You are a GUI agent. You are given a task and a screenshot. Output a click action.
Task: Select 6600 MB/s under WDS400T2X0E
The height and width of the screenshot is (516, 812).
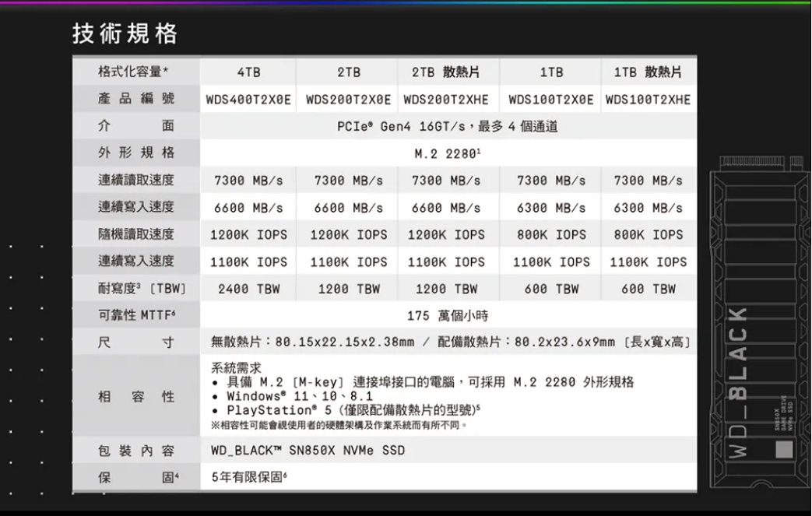[x=248, y=208]
